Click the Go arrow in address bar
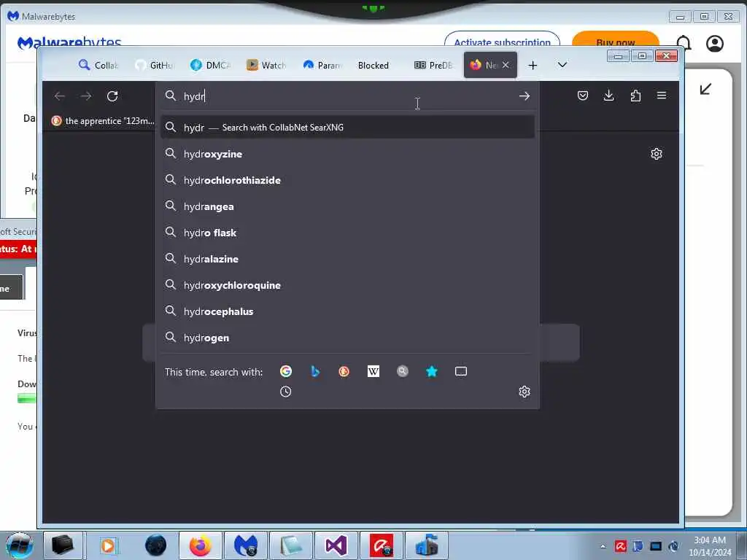Screen dimensions: 747x560 click(525, 96)
